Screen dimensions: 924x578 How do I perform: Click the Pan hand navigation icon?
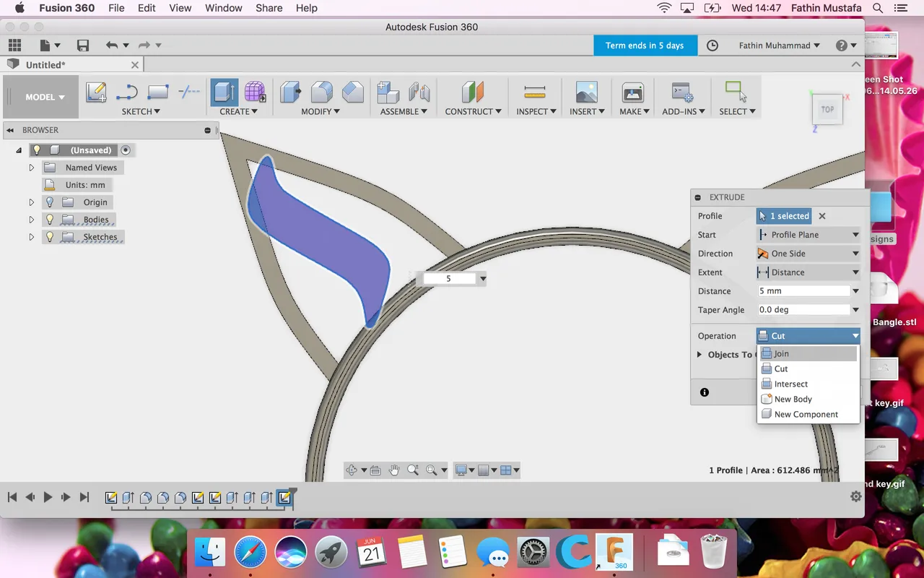tap(394, 470)
